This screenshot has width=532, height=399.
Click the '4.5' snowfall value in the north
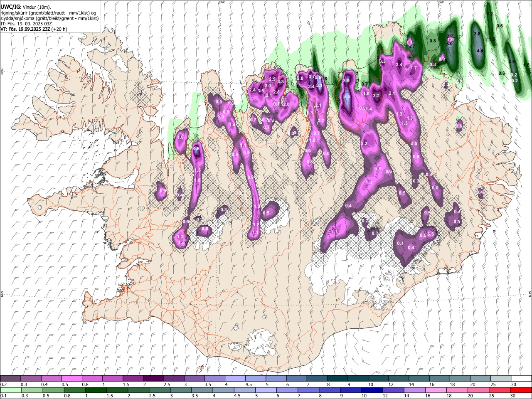coord(347,96)
